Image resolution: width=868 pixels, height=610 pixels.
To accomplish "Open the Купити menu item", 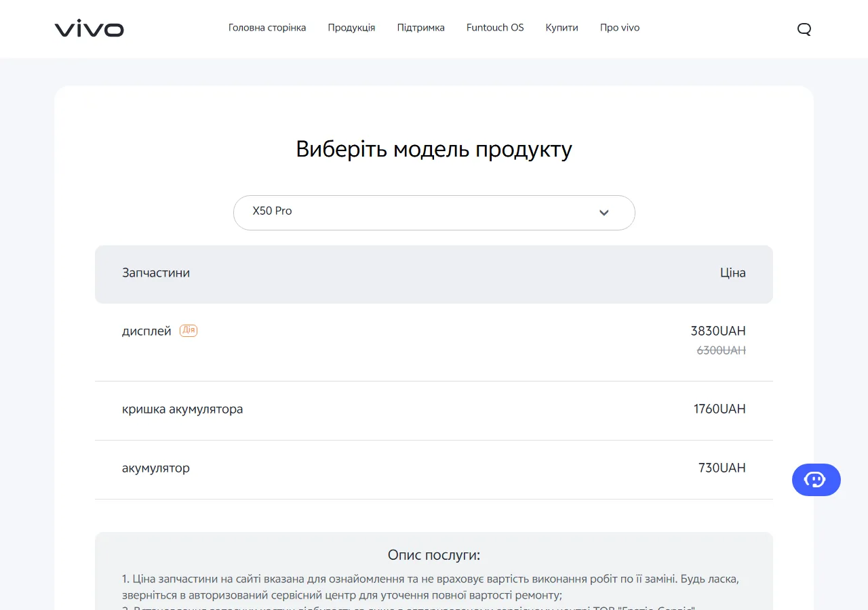I will [562, 28].
